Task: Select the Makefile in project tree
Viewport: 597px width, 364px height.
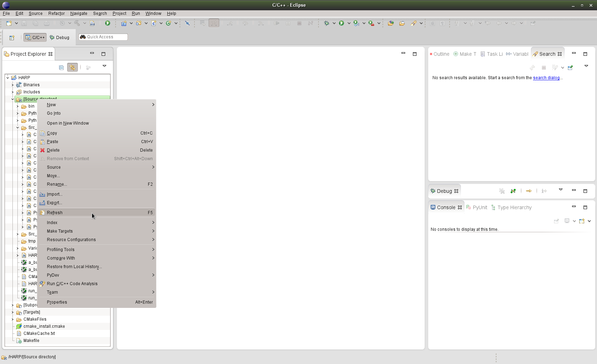Action: [31, 341]
